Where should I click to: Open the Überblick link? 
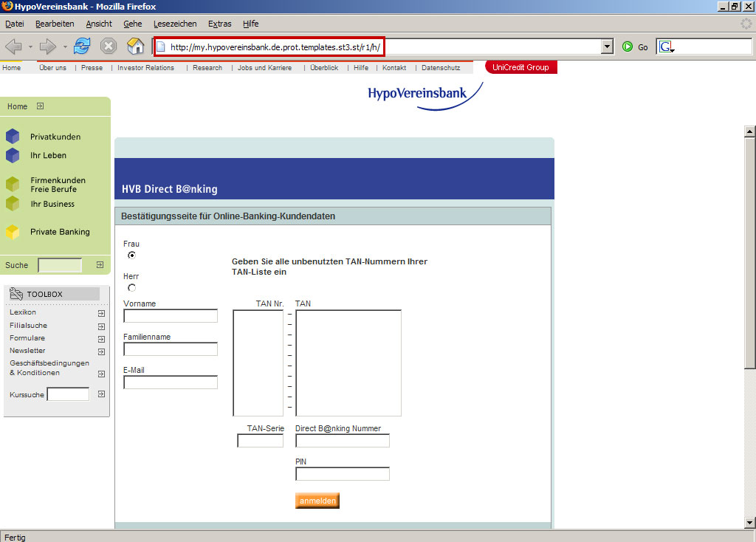point(324,67)
